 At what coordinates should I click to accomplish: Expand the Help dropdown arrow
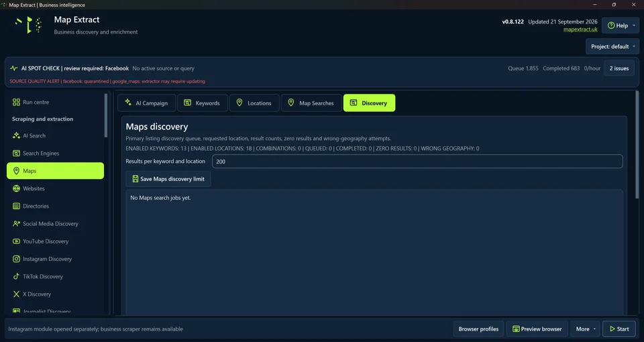point(634,25)
